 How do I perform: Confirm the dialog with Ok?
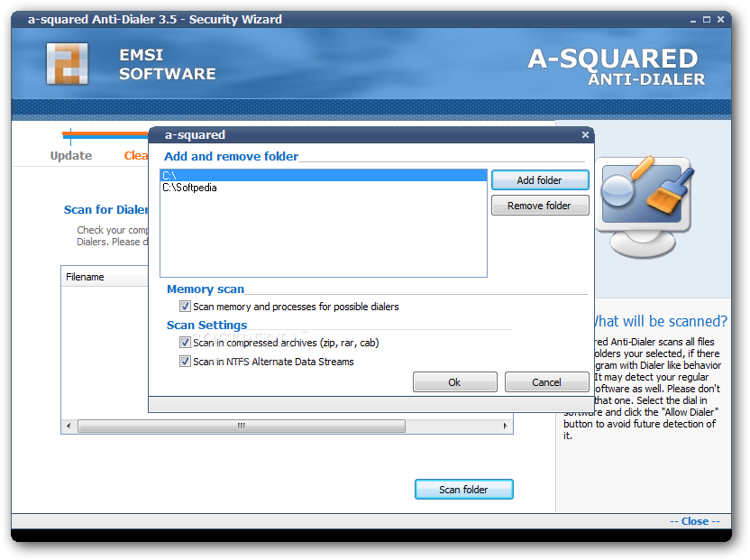(454, 382)
